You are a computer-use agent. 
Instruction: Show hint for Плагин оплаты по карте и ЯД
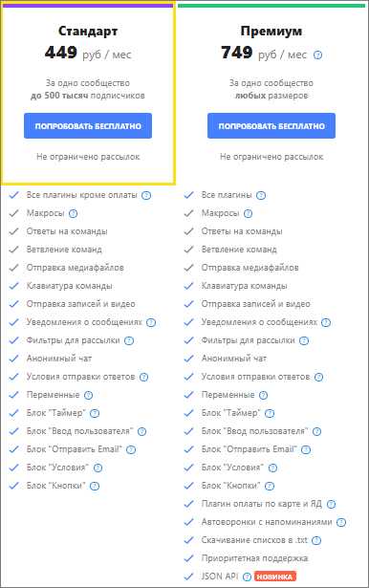coord(331,505)
